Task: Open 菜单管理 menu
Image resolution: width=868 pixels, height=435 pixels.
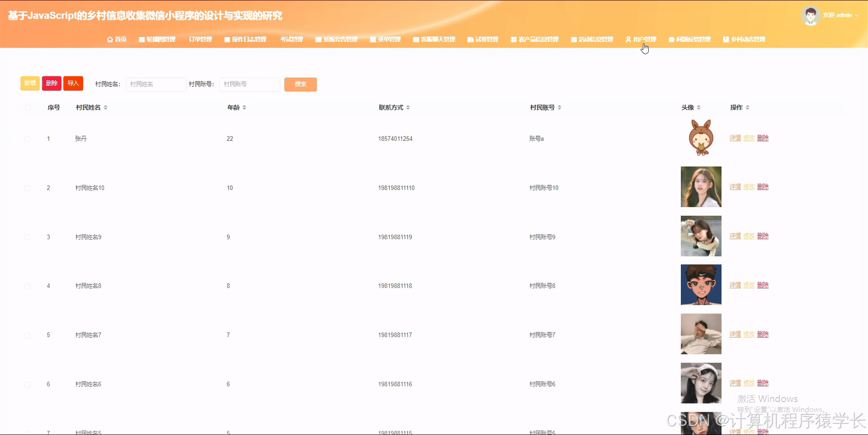Action: (385, 39)
